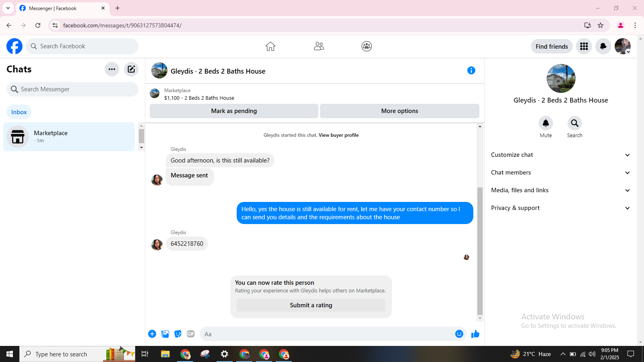Open the Windows Start menu
This screenshot has width=644, height=362.
click(10, 354)
